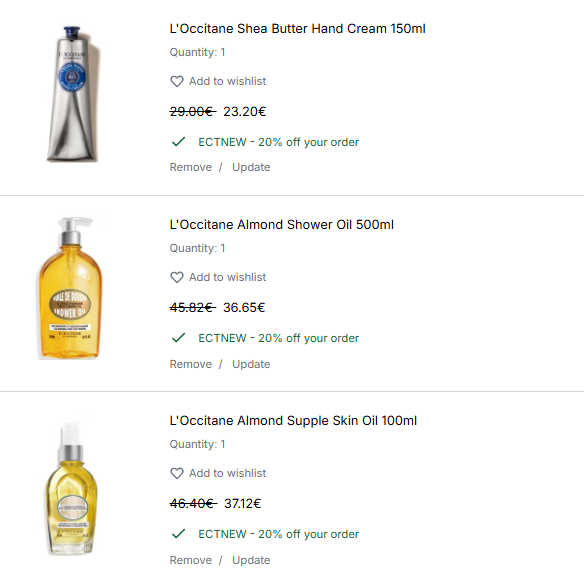Open L'Occitane Almond Shower Oil 500ml title
The width and height of the screenshot is (584, 581).
[x=282, y=225]
